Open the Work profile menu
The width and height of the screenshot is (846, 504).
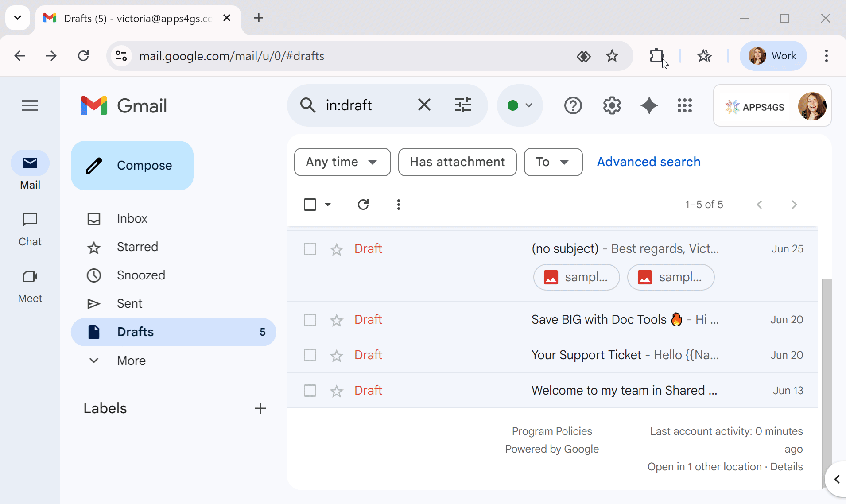[773, 56]
